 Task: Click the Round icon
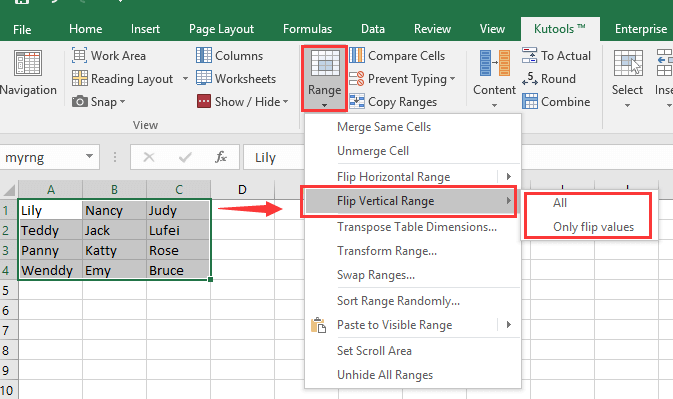tap(530, 79)
